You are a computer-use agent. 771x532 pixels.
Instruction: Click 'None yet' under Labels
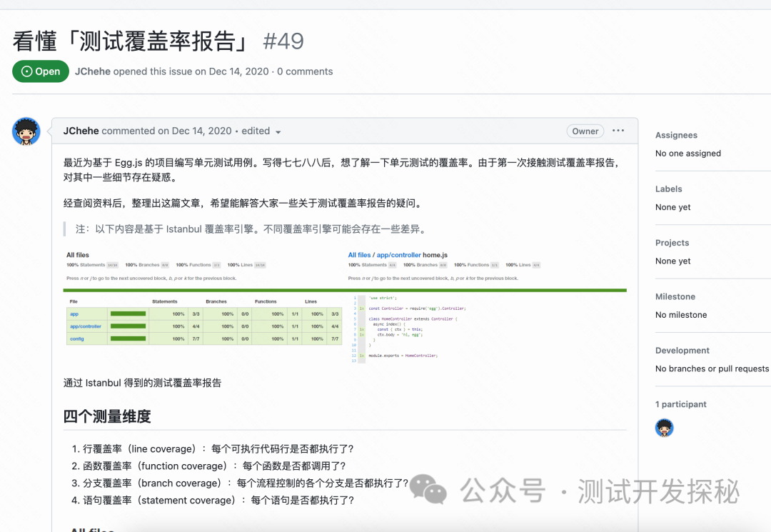(x=672, y=207)
